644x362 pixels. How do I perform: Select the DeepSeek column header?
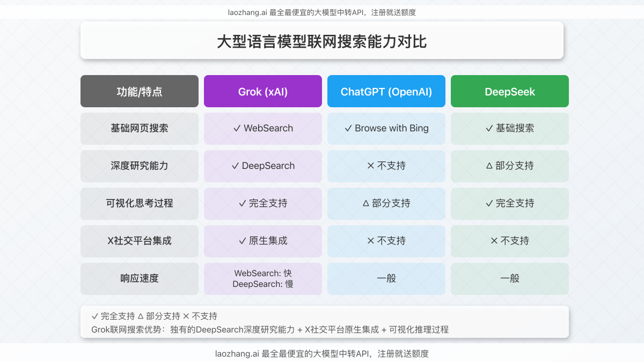510,91
